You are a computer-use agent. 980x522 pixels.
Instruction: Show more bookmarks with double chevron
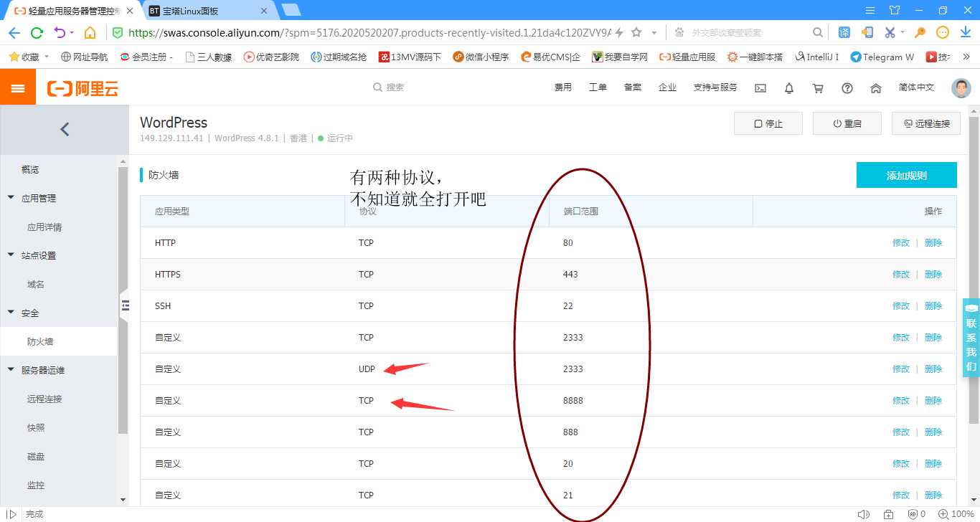coord(965,57)
